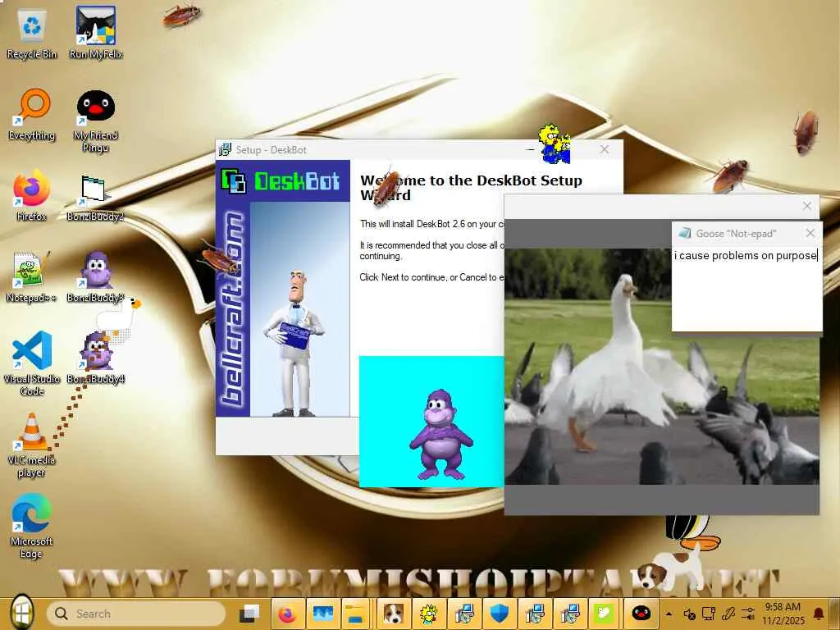The image size is (840, 630).
Task: Click the taskbar Search box
Action: [136, 614]
